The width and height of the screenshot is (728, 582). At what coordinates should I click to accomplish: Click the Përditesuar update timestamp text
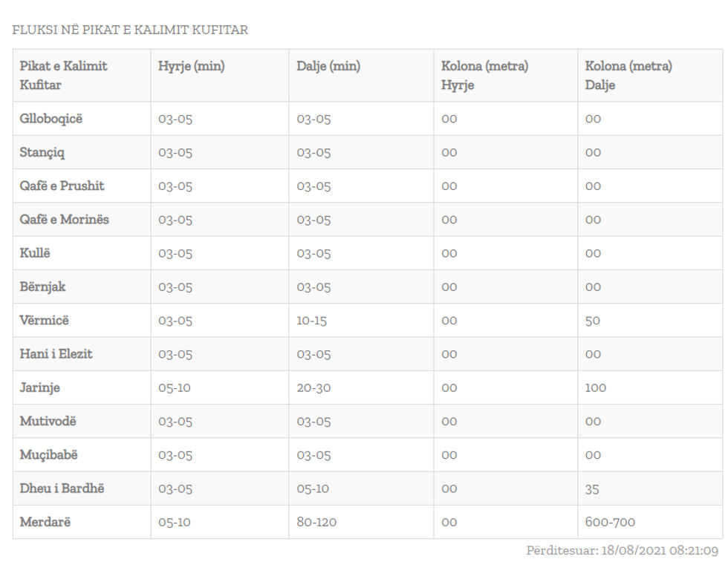(622, 551)
